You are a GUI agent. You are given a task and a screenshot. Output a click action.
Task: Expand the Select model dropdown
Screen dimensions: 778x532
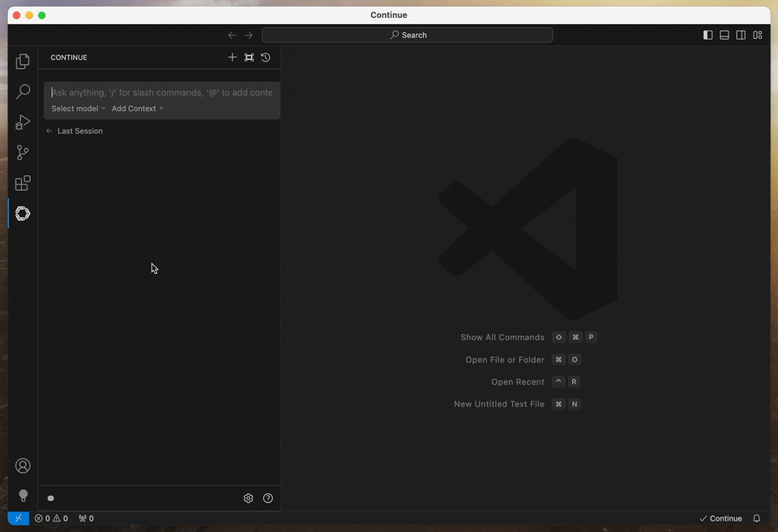(x=79, y=109)
